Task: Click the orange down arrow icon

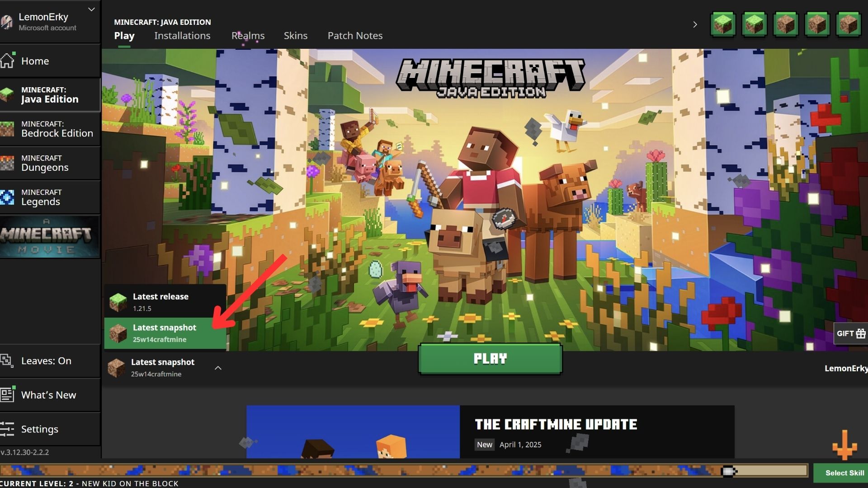Action: (844, 445)
